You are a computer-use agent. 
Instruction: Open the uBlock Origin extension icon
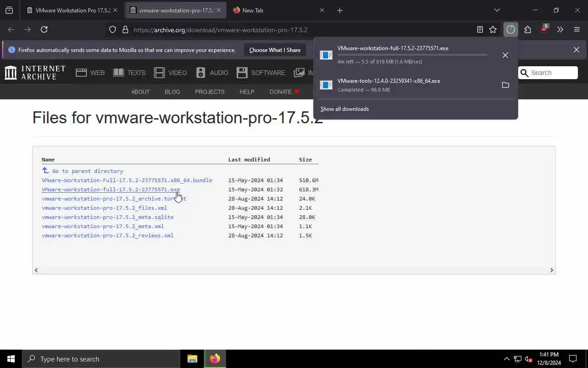[544, 29]
